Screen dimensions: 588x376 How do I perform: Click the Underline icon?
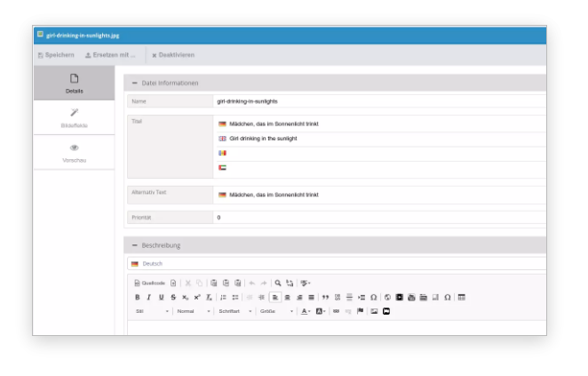161,297
